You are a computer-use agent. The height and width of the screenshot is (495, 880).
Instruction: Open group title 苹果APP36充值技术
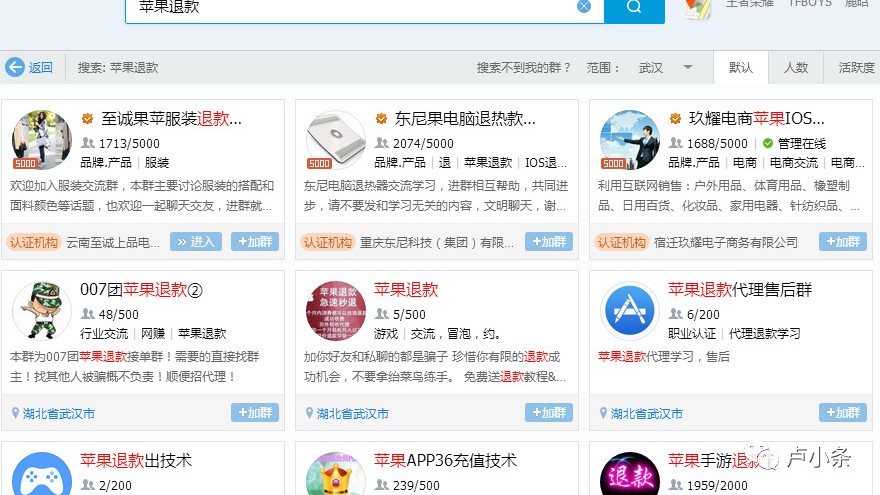[x=446, y=461]
